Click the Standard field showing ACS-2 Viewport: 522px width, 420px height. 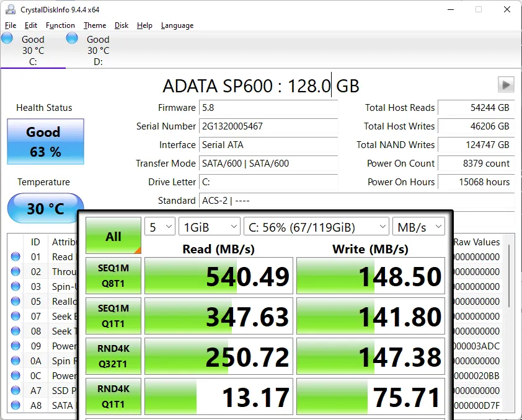[x=357, y=201]
